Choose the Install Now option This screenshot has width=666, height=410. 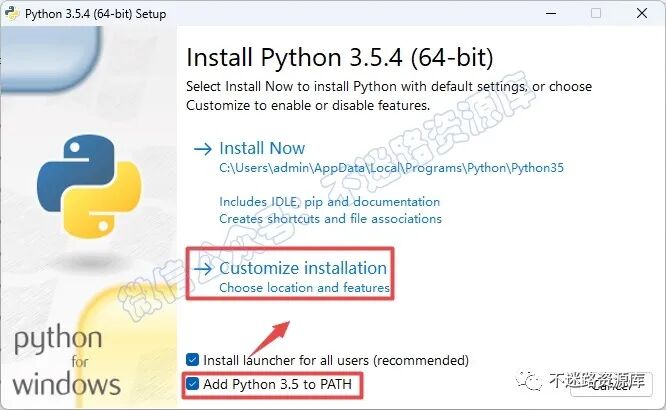pyautogui.click(x=262, y=148)
